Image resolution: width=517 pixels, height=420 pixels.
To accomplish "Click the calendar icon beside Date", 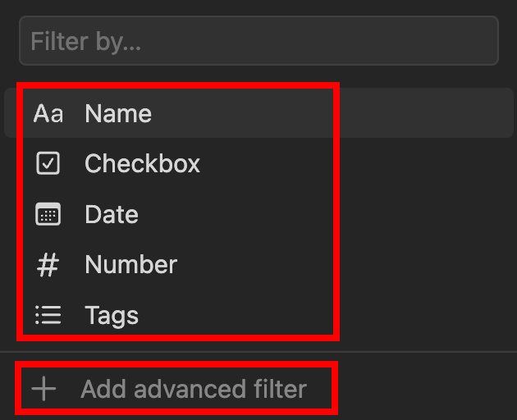I will (48, 215).
